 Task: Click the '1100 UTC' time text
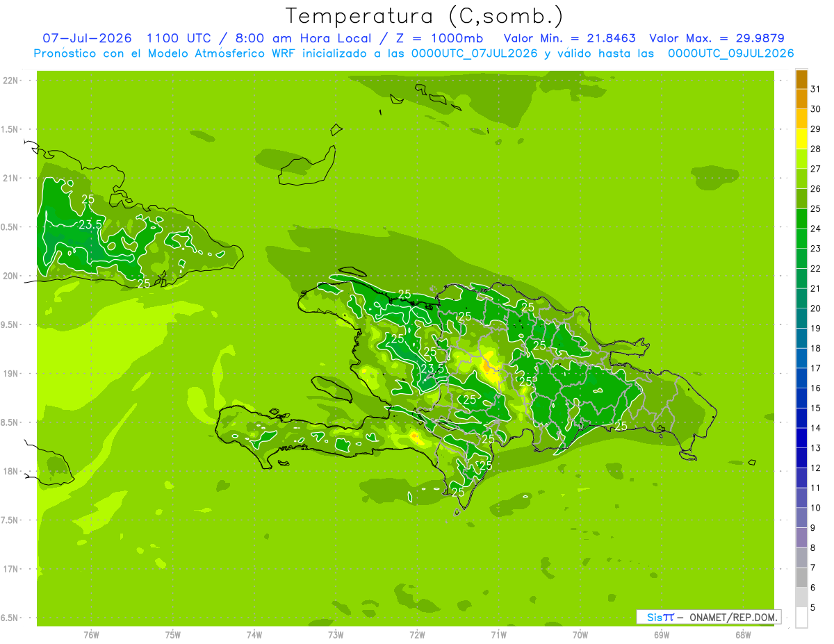179,38
